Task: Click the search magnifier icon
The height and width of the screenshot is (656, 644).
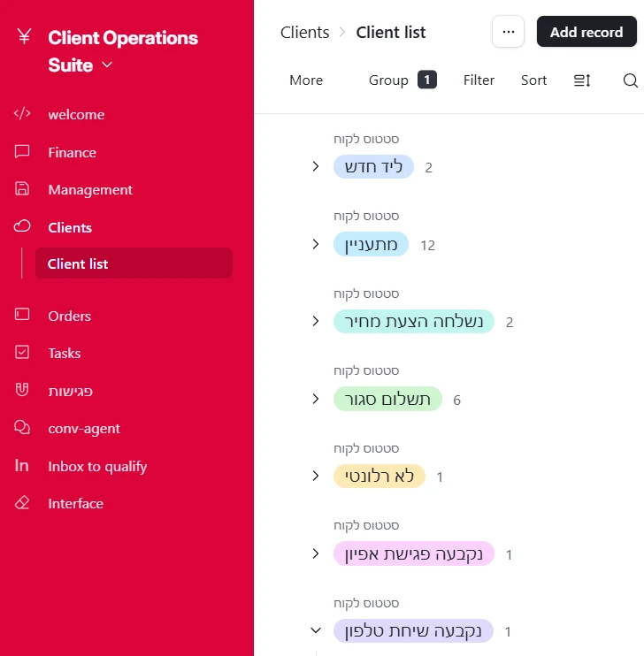Action: [630, 80]
